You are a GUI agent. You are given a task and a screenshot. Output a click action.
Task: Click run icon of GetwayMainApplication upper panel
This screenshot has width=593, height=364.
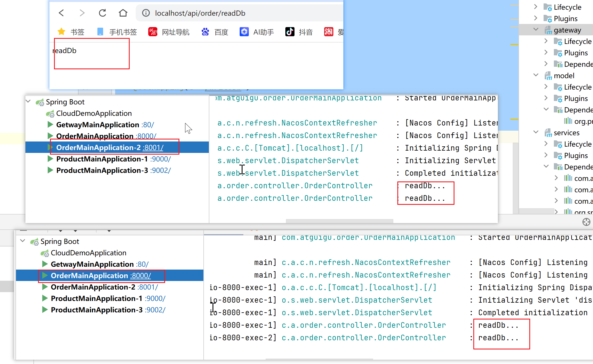(x=50, y=124)
